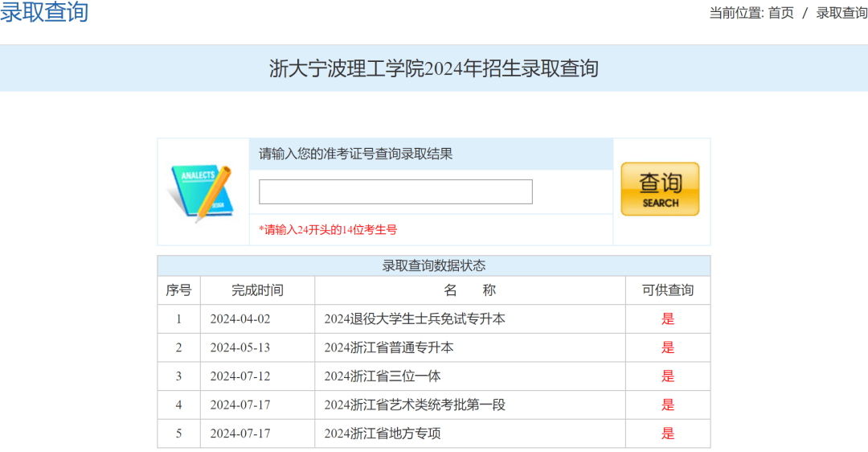Click 2024浙江省地方专项 row name
This screenshot has width=868, height=452.
pyautogui.click(x=383, y=434)
